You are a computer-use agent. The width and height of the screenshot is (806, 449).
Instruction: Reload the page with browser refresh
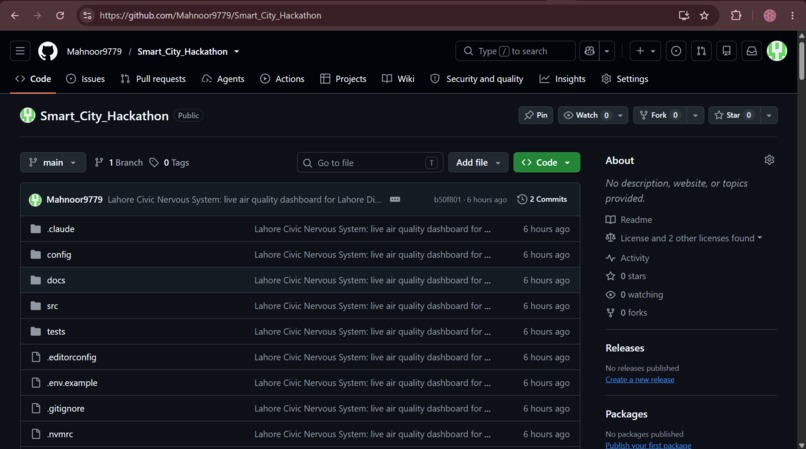coord(60,15)
